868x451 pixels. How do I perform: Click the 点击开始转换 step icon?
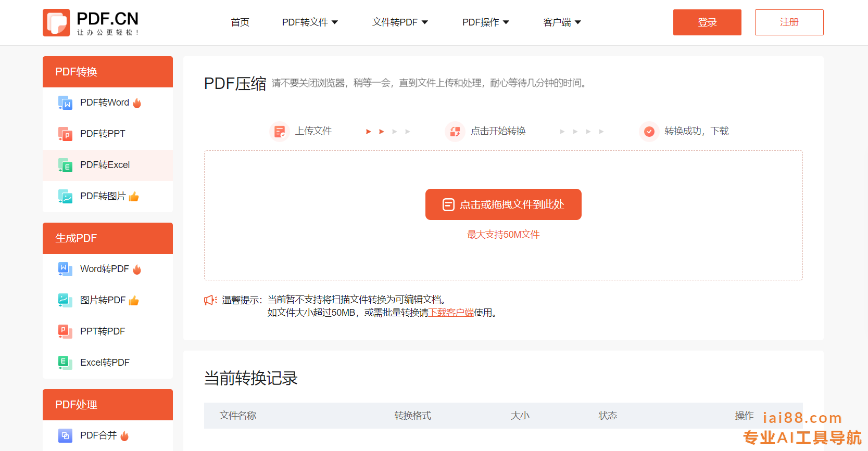pyautogui.click(x=455, y=132)
